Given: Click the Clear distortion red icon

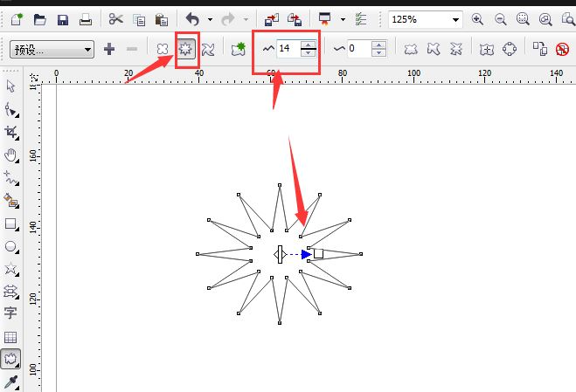Looking at the screenshot, I should 562,49.
